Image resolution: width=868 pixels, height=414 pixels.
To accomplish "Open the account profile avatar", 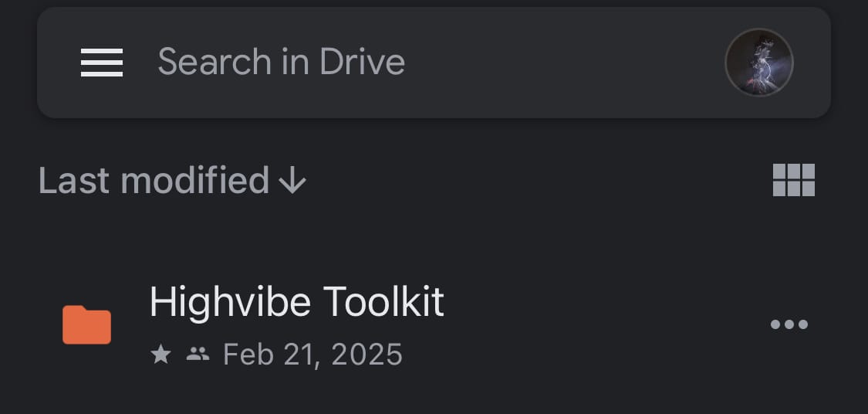I will 759,63.
